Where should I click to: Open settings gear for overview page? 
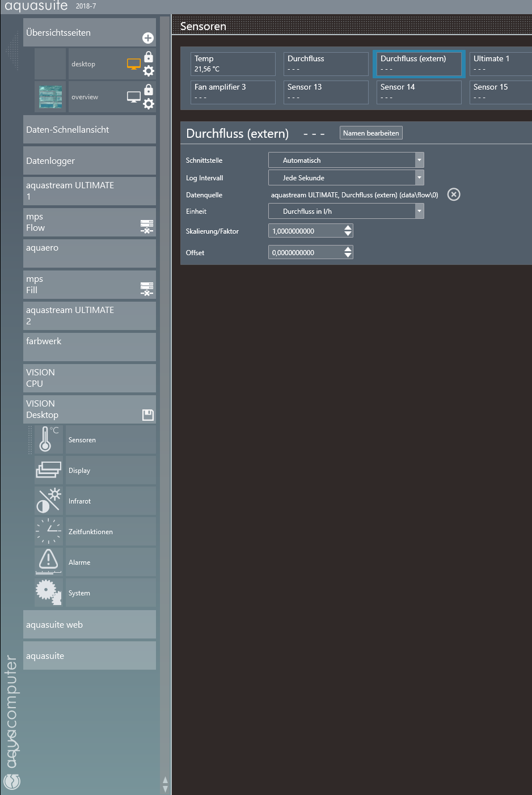coord(149,104)
